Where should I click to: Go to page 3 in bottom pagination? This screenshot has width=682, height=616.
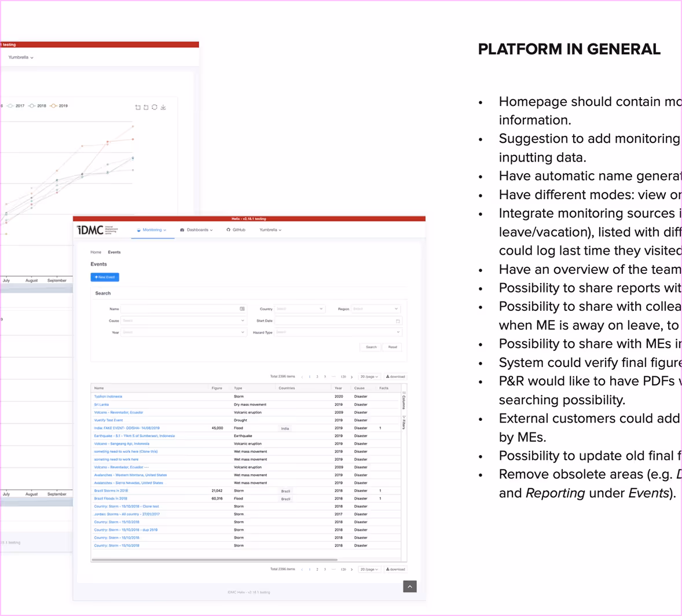click(325, 570)
